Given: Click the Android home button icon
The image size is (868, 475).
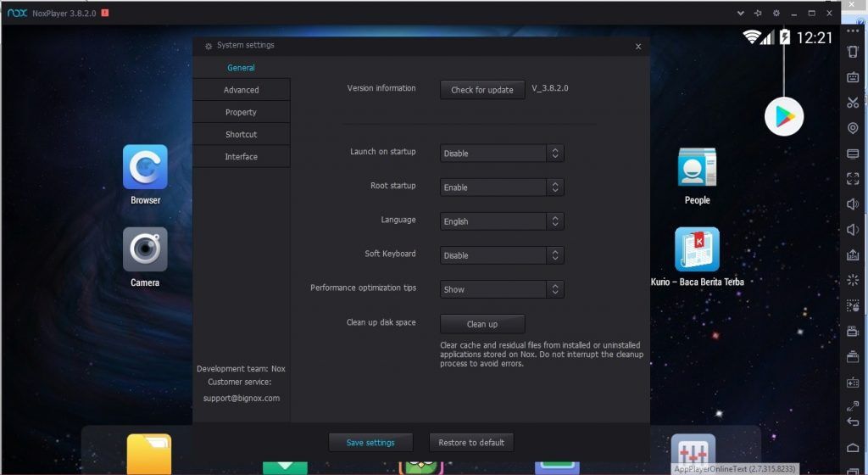Looking at the screenshot, I should (x=853, y=447).
